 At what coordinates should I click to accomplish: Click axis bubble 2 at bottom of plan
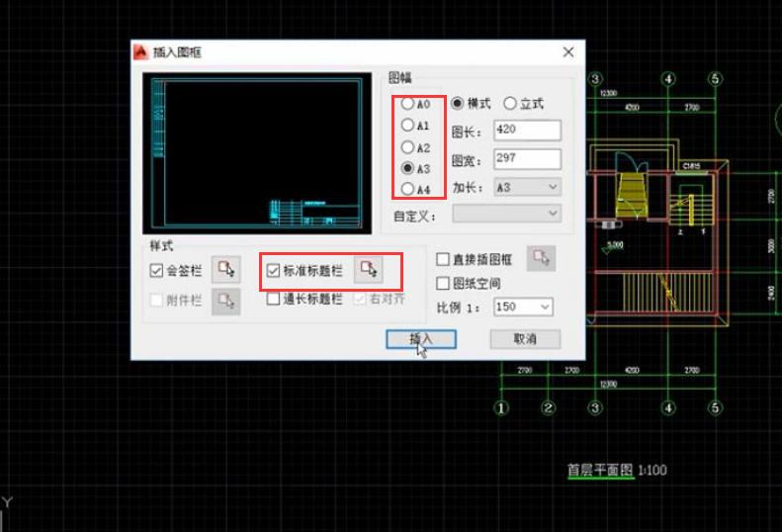[548, 408]
